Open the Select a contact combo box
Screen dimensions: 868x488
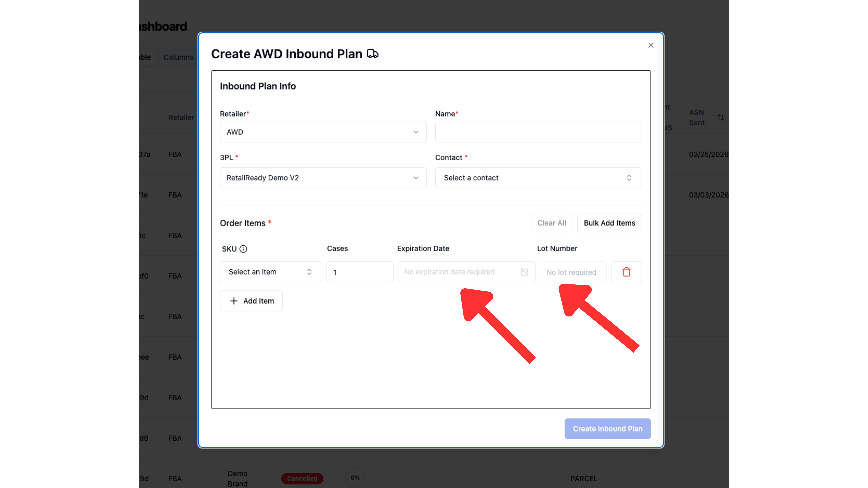(538, 178)
